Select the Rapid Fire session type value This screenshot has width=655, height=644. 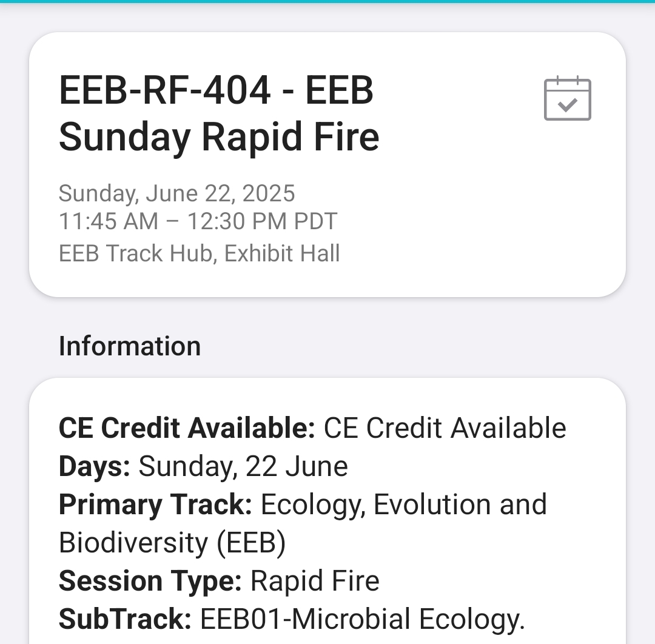coord(315,581)
